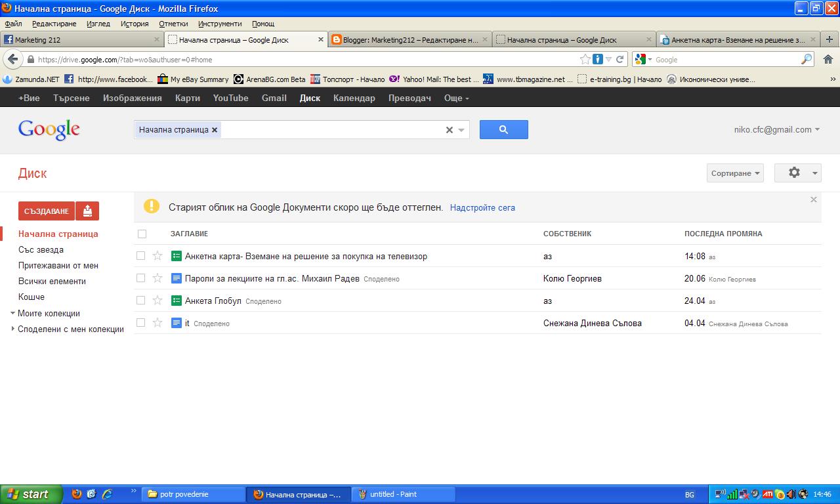Clear the search box with X

coord(450,130)
